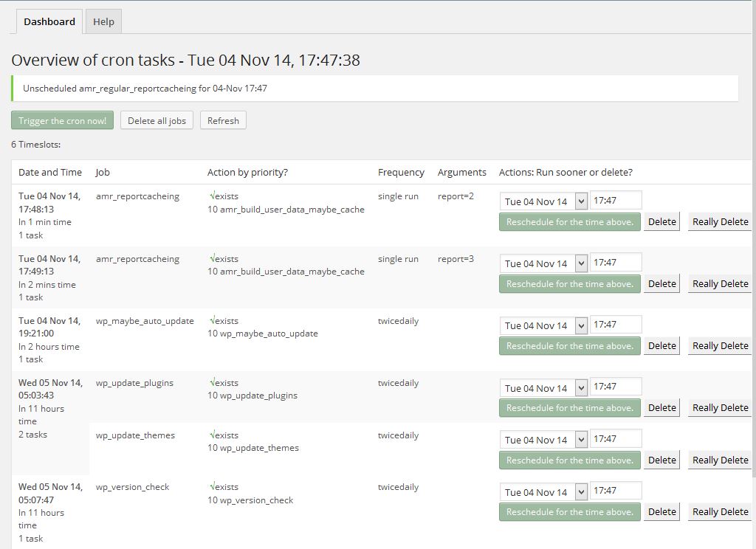
Task: Delete the report=2 amr_reportcacheing job
Action: [661, 222]
